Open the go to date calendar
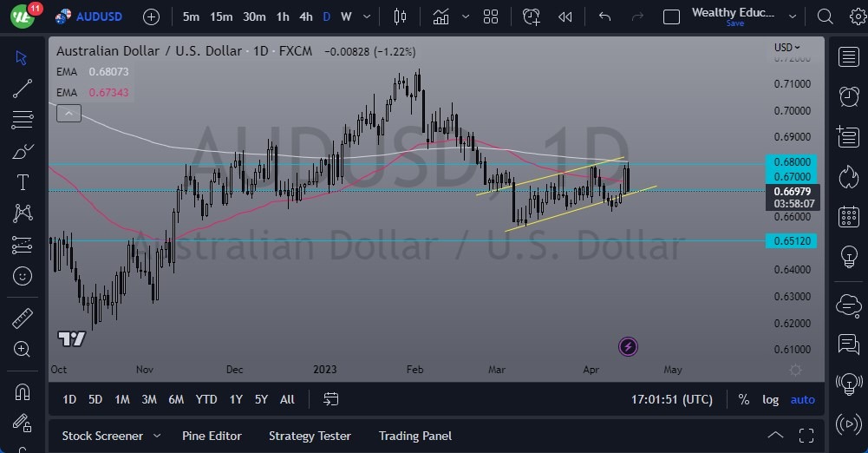 330,399
